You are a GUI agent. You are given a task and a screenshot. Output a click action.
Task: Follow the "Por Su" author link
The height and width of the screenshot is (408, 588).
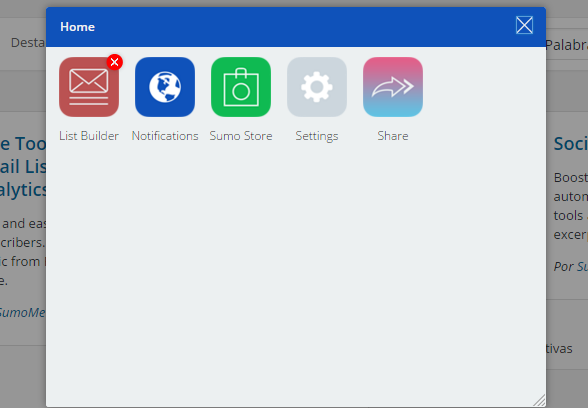click(x=571, y=267)
